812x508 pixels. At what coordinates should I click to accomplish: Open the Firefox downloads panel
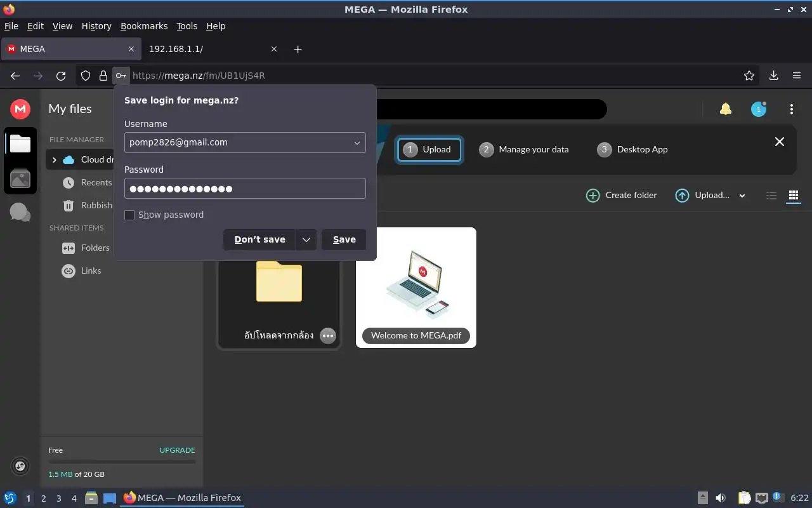[x=774, y=76]
